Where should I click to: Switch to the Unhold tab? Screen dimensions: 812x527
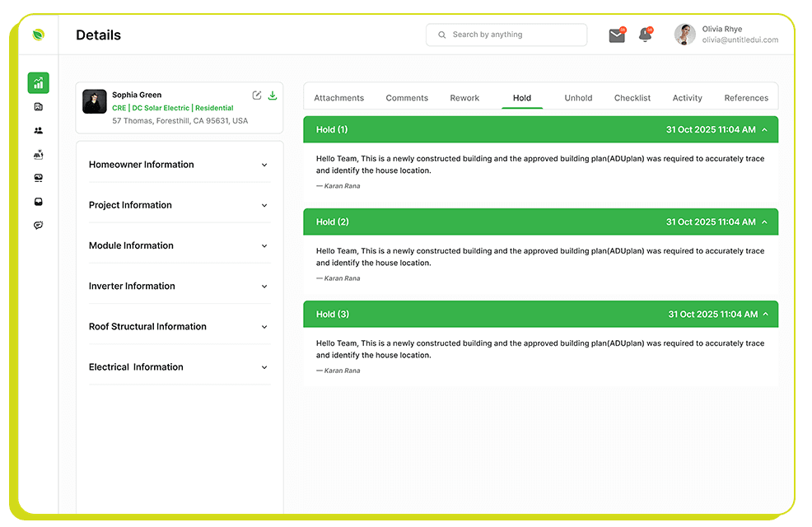click(x=578, y=98)
